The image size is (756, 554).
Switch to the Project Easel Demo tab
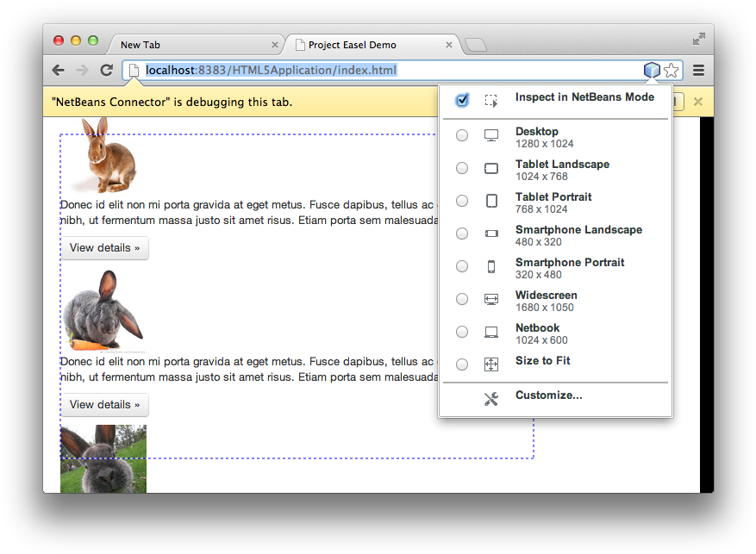click(362, 44)
